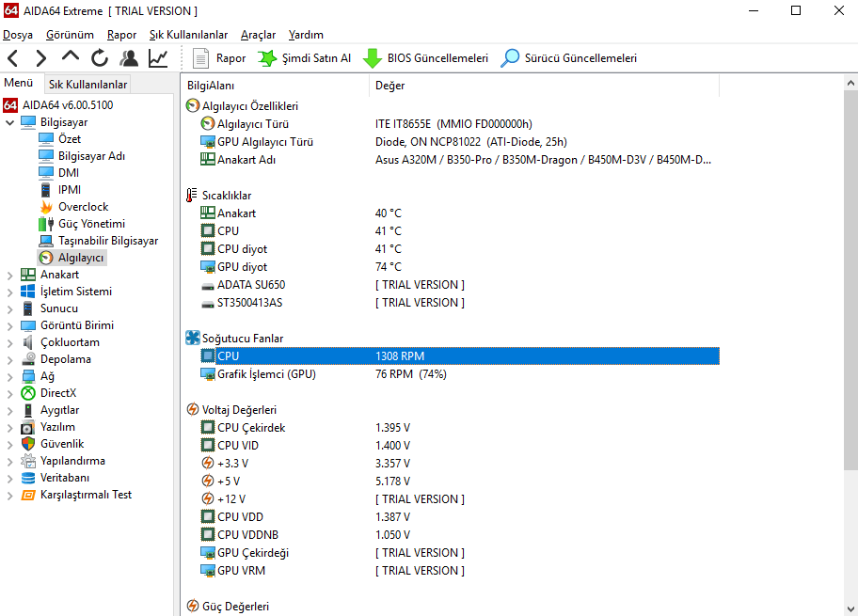Image resolution: width=858 pixels, height=616 pixels.
Task: Expand the Çokluortam tree node
Action: pos(9,343)
